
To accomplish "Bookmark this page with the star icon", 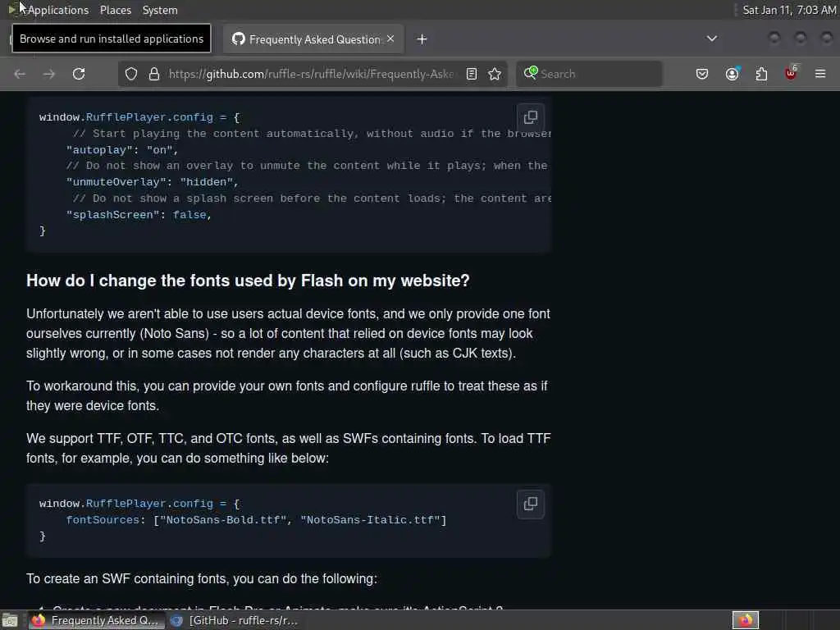I will coord(495,74).
